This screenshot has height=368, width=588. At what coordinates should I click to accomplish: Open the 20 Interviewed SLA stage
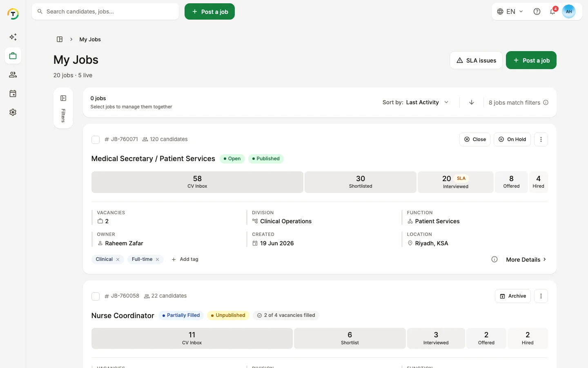pyautogui.click(x=456, y=182)
